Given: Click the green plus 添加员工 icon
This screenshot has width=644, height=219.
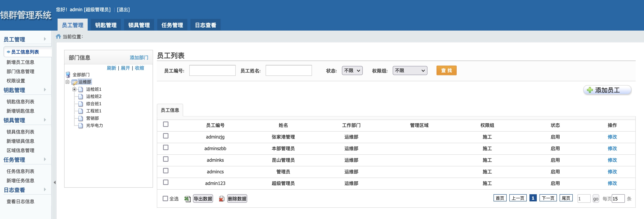Looking at the screenshot, I should tap(590, 90).
